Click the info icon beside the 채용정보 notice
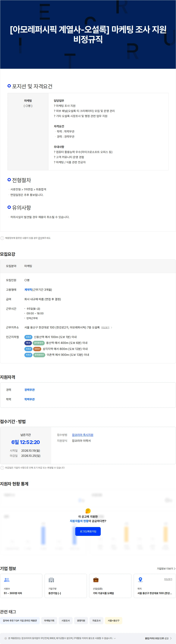176x644 pixels. tap(2, 238)
